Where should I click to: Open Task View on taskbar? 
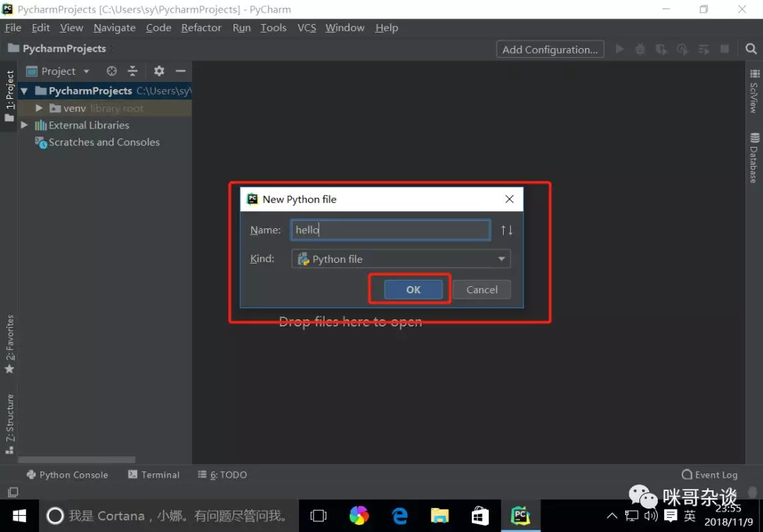[x=318, y=516]
